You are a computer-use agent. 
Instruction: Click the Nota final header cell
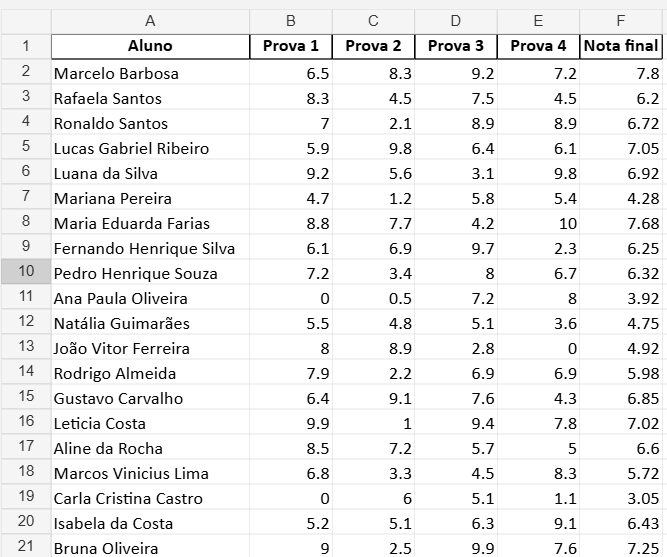pos(621,46)
